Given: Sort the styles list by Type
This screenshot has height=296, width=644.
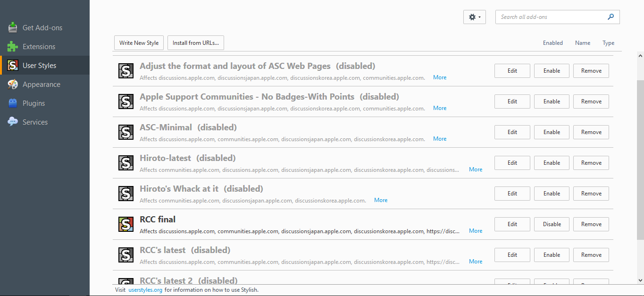Looking at the screenshot, I should pyautogui.click(x=609, y=43).
